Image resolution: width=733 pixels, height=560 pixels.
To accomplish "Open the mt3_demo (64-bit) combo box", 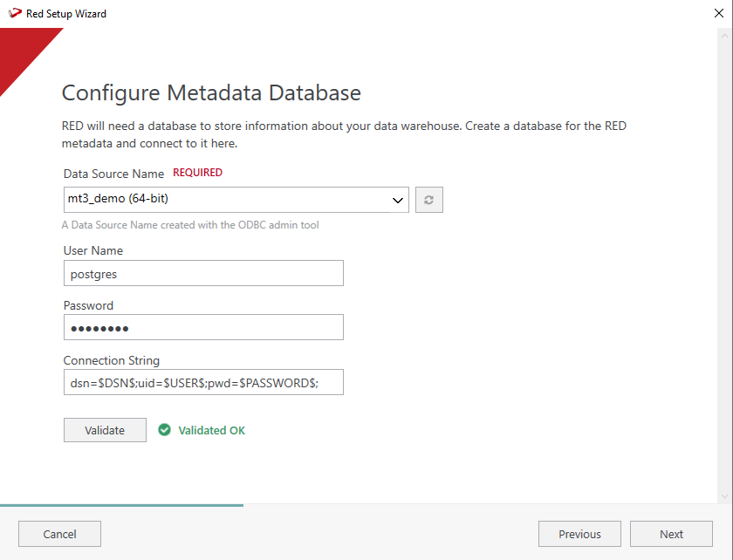I will point(227,200).
